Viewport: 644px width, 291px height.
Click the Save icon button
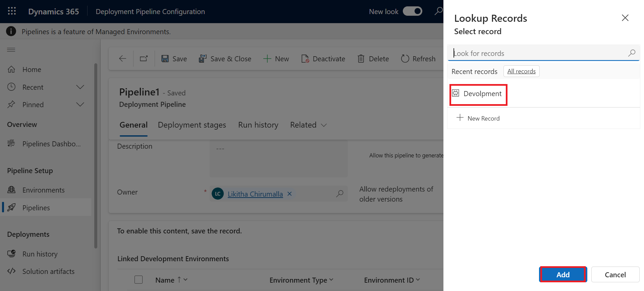pos(165,59)
